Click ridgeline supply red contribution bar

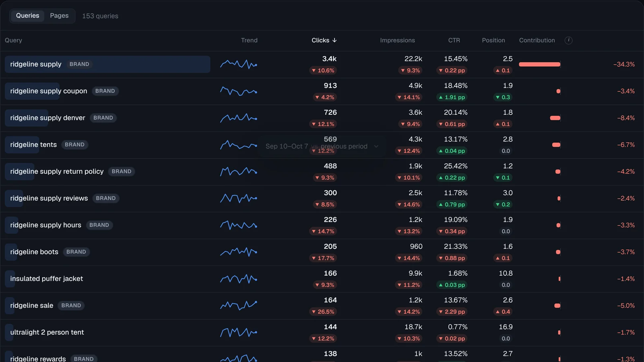539,64
